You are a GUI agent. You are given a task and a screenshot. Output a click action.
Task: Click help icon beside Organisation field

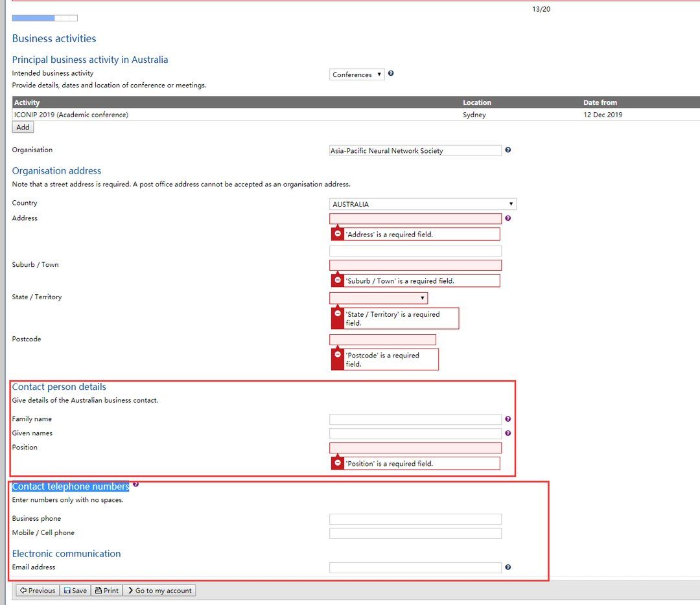click(507, 150)
